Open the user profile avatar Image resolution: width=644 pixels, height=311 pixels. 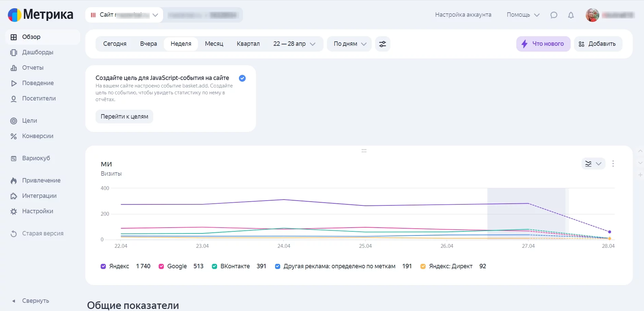click(592, 15)
